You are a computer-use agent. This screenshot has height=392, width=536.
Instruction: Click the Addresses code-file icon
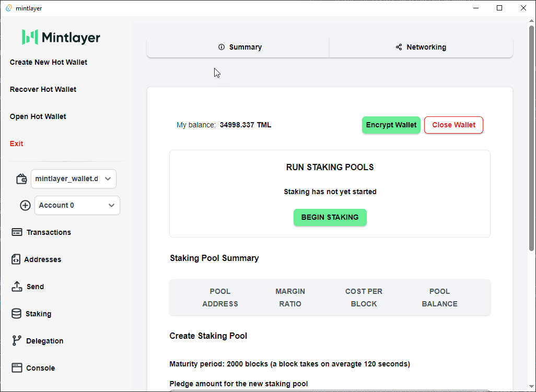[x=16, y=259]
